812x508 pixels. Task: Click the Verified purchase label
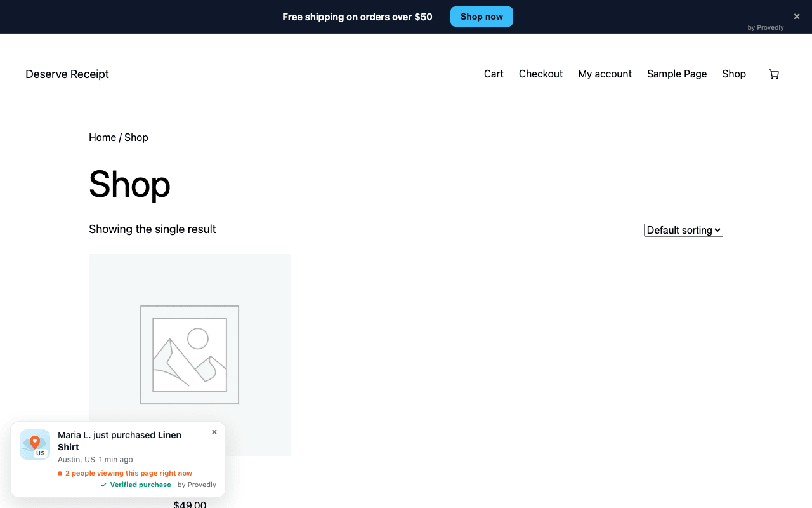pyautogui.click(x=136, y=485)
